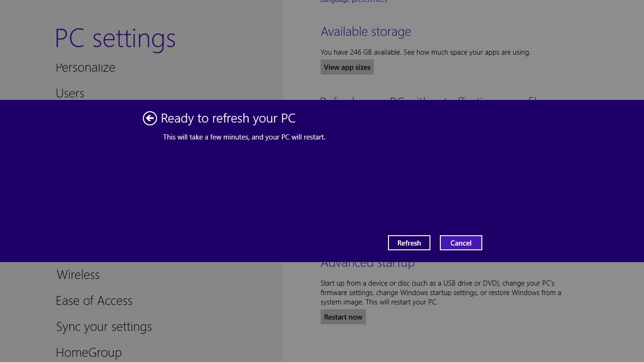Click the 'You have 246 GB available' text
This screenshot has width=644, height=362.
pos(425,52)
